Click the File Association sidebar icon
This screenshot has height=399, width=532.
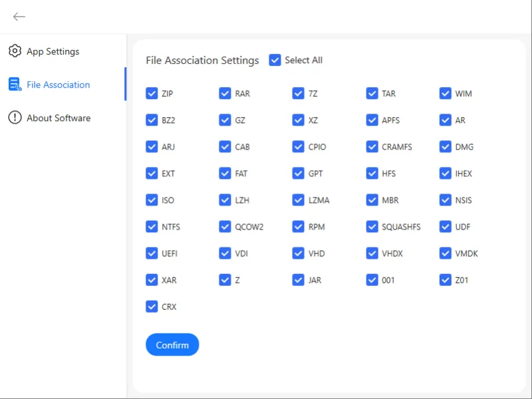tap(15, 84)
